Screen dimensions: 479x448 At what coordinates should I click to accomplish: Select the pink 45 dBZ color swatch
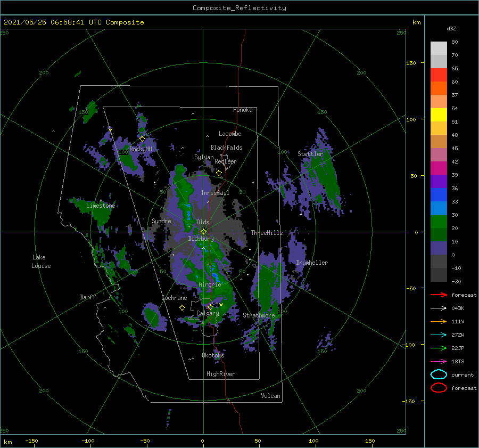coord(439,154)
